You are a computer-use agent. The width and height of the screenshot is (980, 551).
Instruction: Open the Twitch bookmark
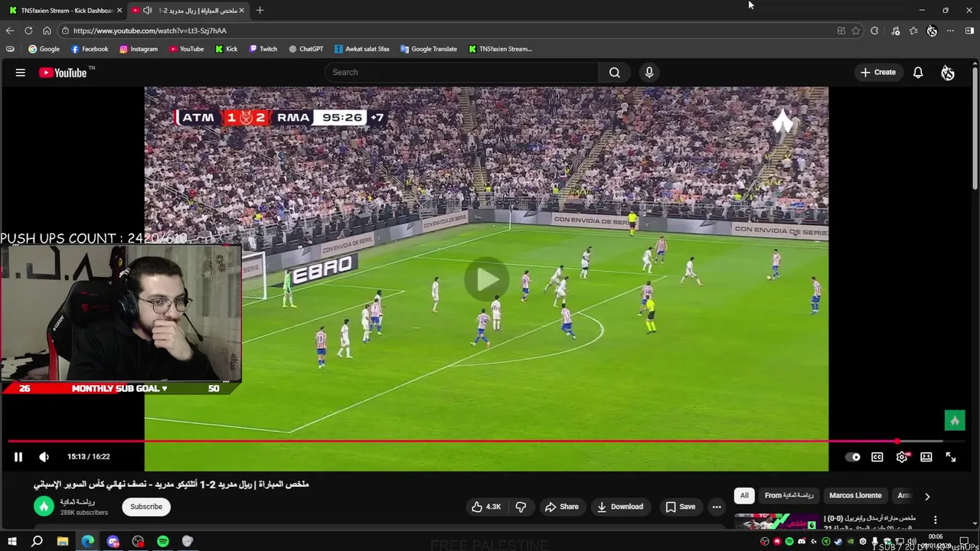[x=263, y=49]
